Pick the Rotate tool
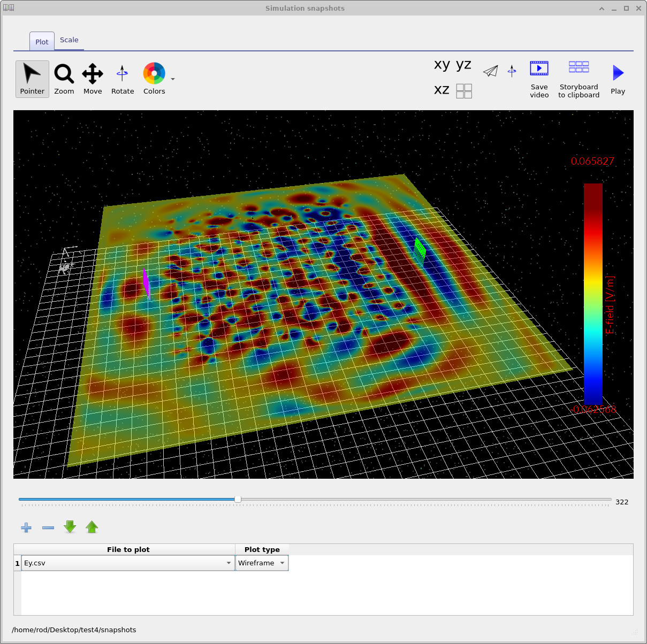The width and height of the screenshot is (647, 644). pos(123,79)
